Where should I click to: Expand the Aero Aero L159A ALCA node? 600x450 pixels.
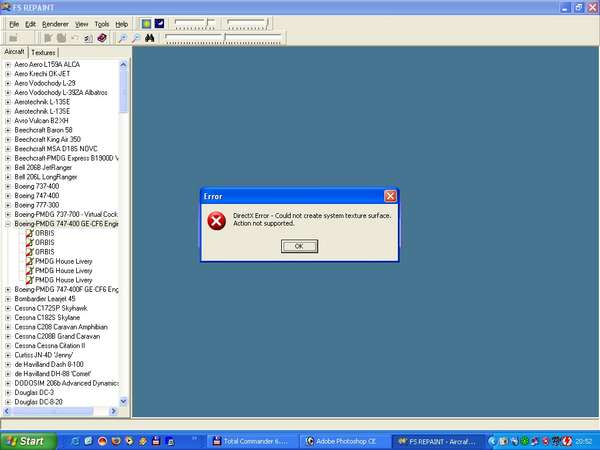(x=8, y=65)
